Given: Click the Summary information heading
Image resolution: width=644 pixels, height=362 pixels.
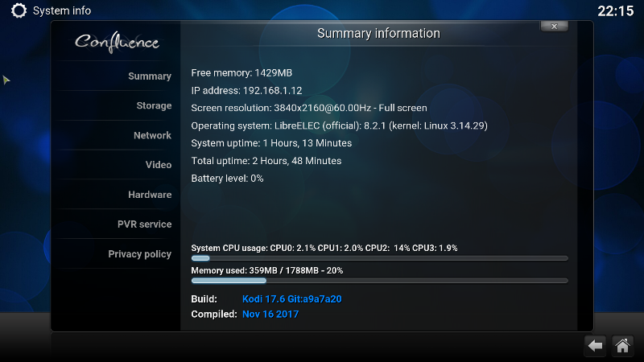Looking at the screenshot, I should 378,33.
